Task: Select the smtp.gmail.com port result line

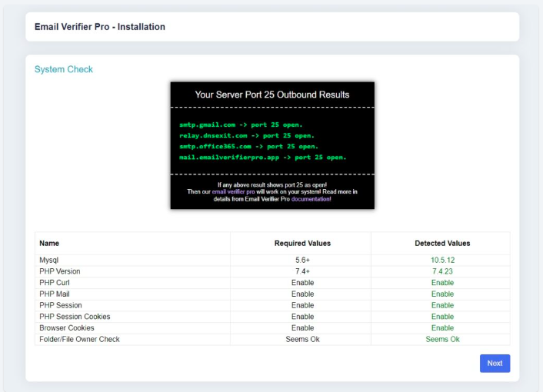Action: (241, 125)
